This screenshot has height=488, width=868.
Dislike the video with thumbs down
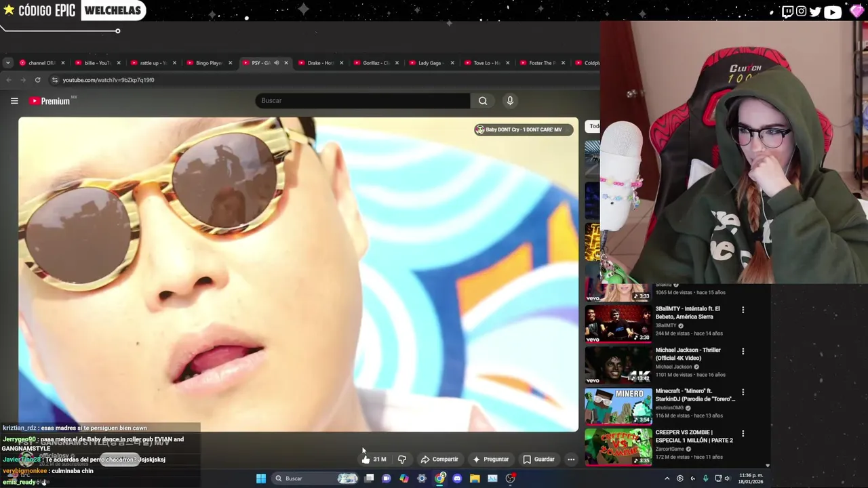[x=402, y=460]
